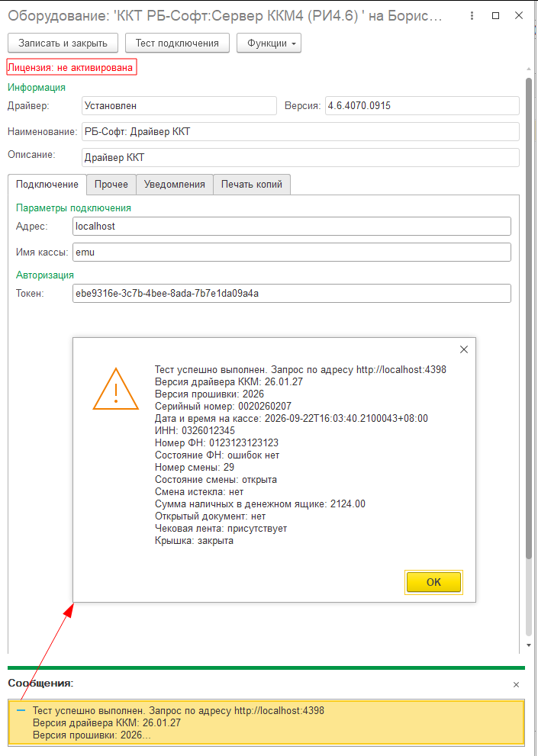Viewport: 538px width, 756px height.
Task: Click the 'Тест успешно выполнен' message in Сообщения
Action: tap(266, 722)
